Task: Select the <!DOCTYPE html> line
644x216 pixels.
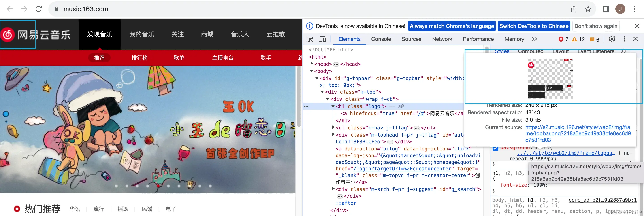Action: tap(331, 50)
